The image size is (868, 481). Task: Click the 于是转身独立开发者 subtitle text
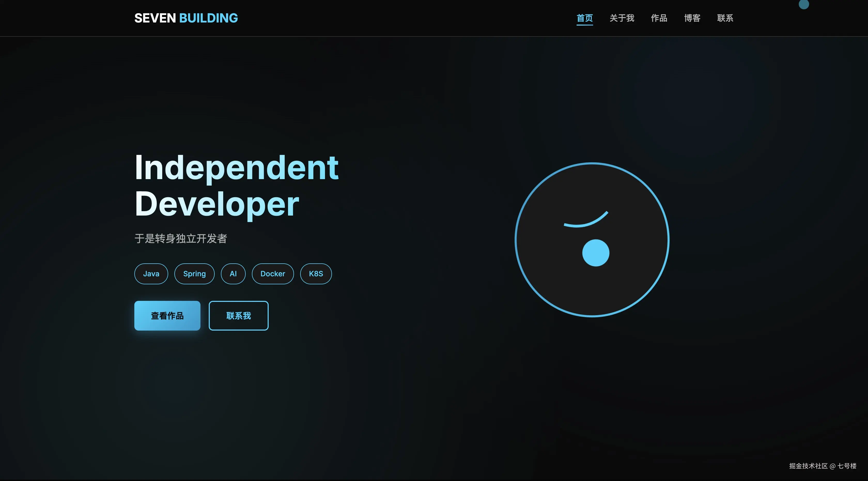pyautogui.click(x=181, y=239)
